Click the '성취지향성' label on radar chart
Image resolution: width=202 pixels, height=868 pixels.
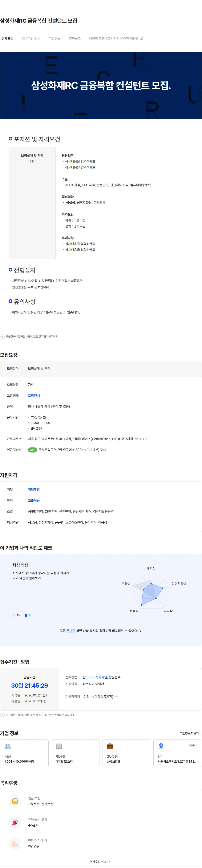pos(179,583)
